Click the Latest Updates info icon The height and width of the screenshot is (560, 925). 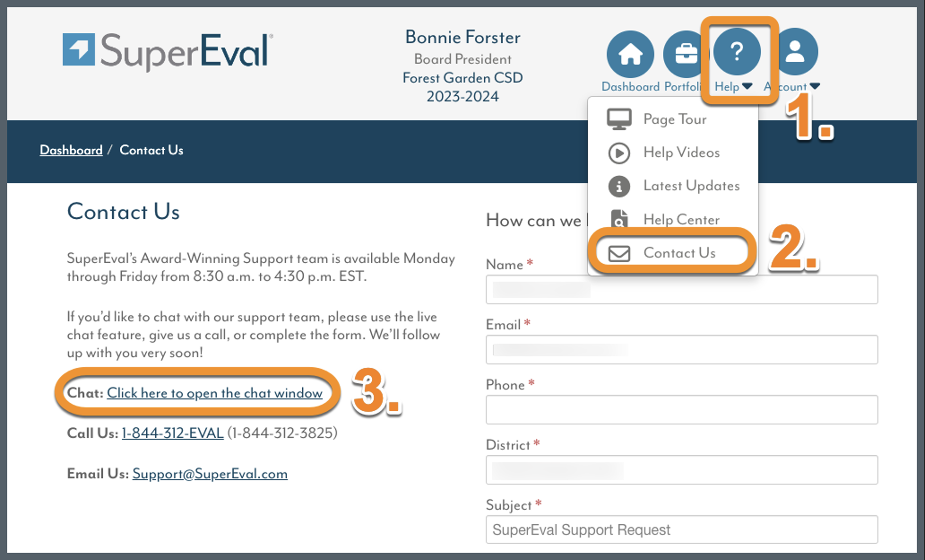coord(619,186)
